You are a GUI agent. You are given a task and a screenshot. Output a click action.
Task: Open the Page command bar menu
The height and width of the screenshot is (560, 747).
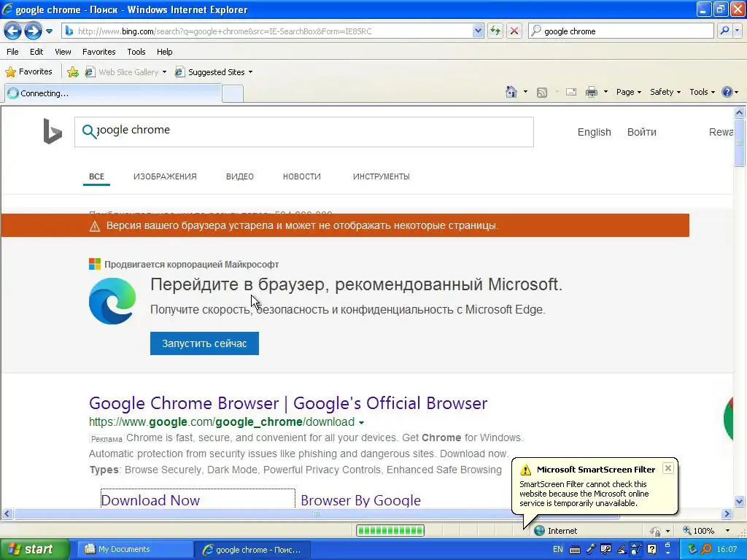point(628,92)
